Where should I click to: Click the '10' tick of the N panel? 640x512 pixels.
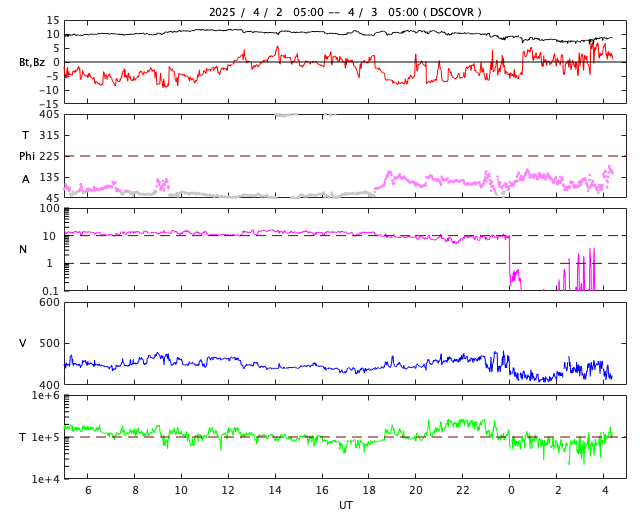(x=49, y=236)
